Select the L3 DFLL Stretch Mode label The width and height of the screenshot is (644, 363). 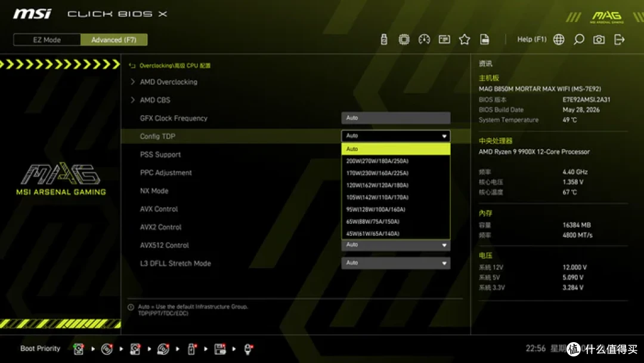pos(175,263)
